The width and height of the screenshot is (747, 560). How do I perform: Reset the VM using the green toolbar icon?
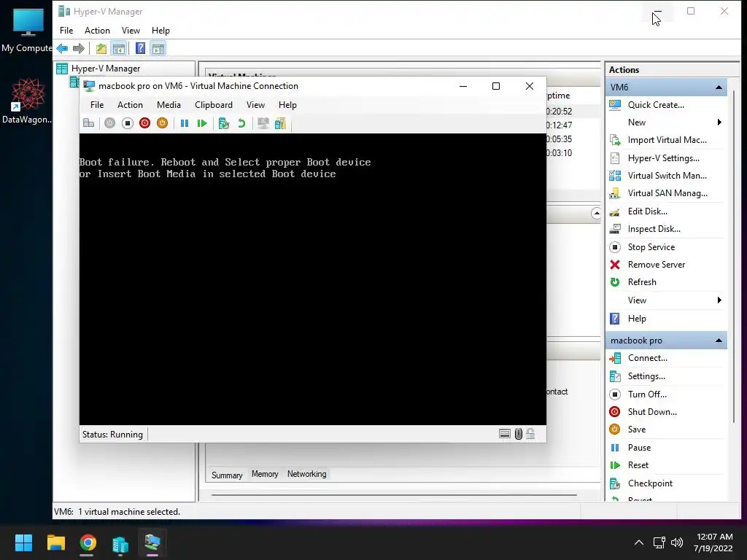[x=202, y=123]
